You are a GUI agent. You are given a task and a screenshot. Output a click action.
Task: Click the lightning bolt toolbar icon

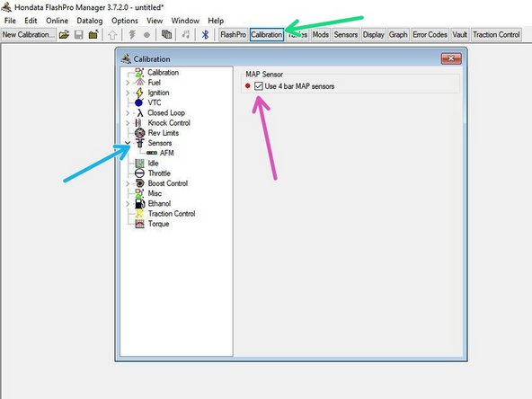point(132,35)
